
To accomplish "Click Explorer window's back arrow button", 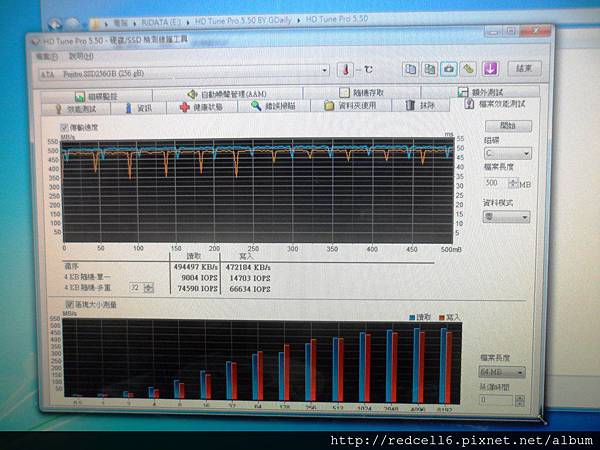I will pos(55,24).
